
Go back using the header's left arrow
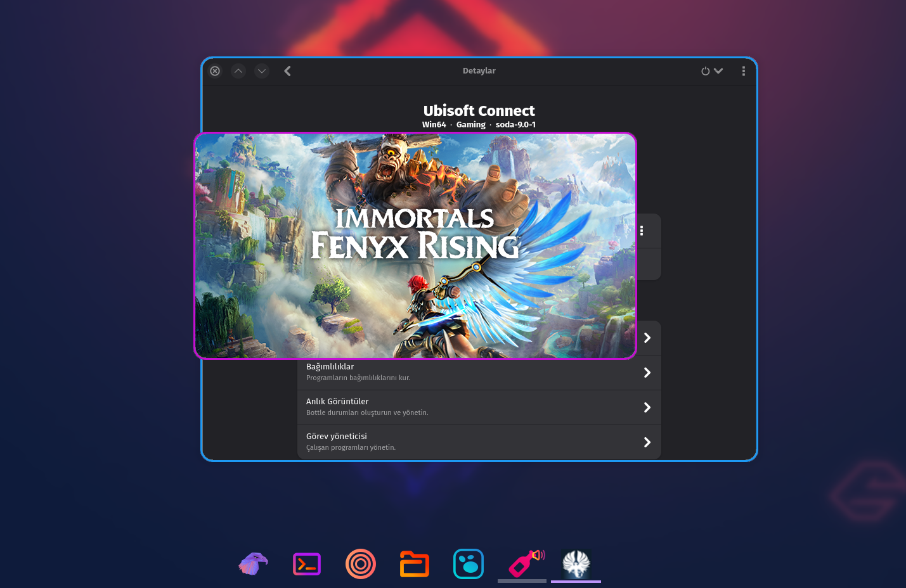(287, 71)
